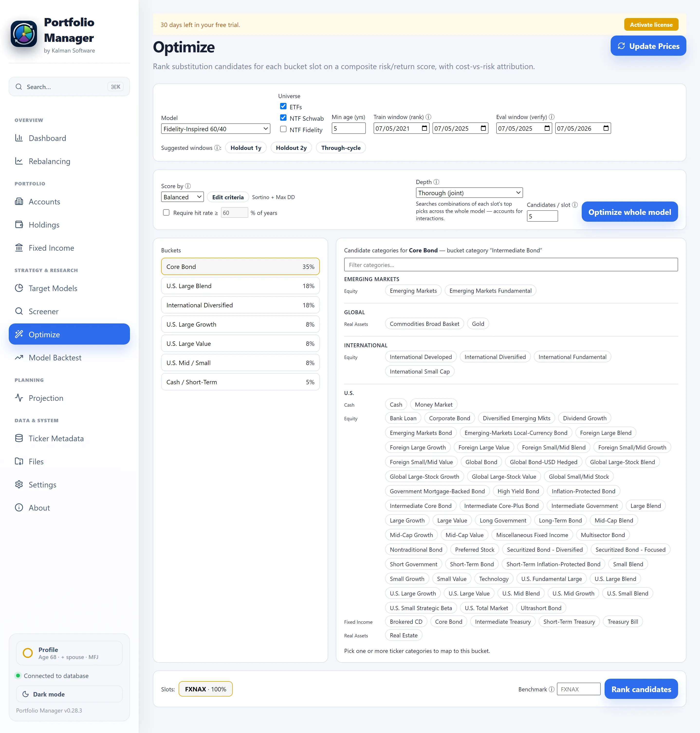Apply the Holdout 1y suggested window
Screen dimensions: 700x733
tap(246, 148)
